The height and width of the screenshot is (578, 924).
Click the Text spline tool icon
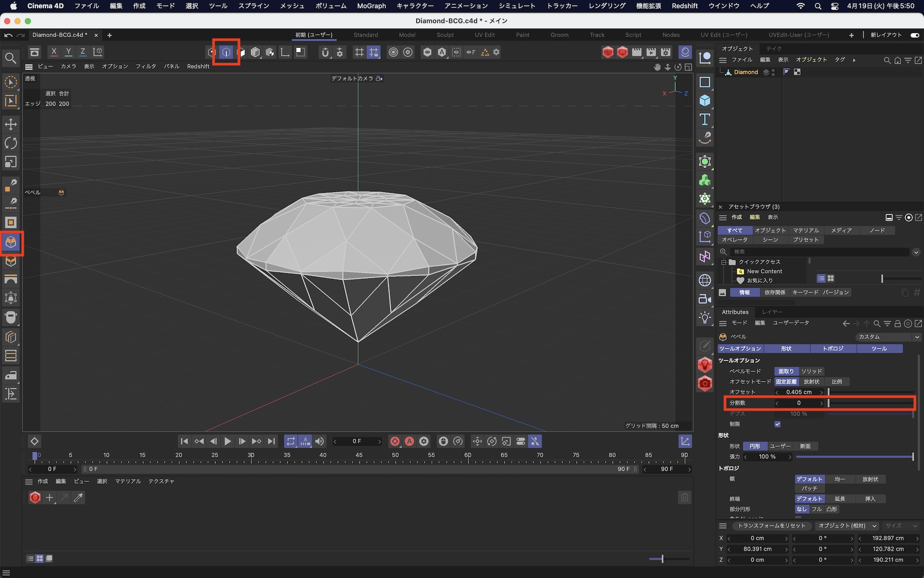point(705,119)
